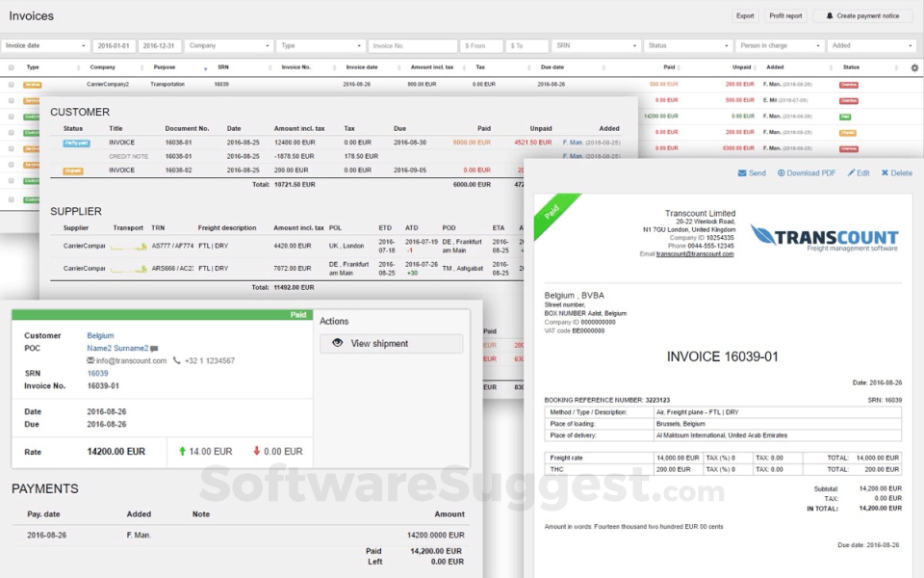Click the green Paid status badge in invoices table
The width and height of the screenshot is (924, 578).
pos(844,117)
